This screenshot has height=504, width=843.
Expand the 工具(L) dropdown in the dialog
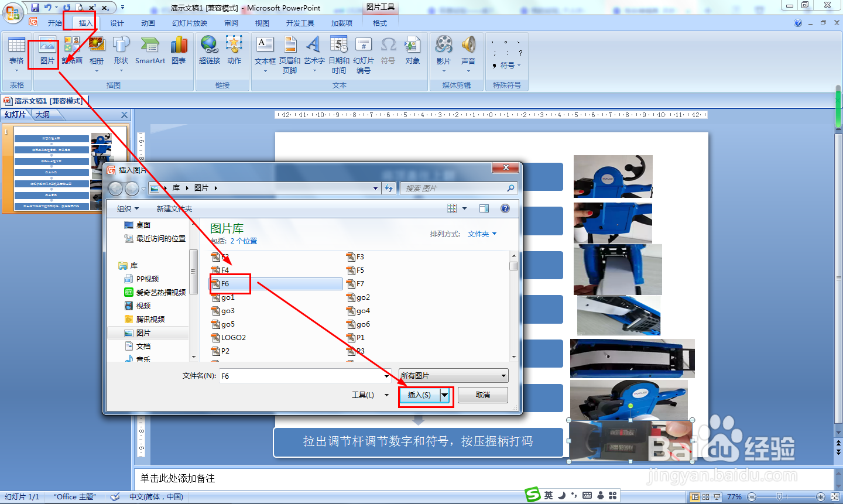[x=386, y=395]
